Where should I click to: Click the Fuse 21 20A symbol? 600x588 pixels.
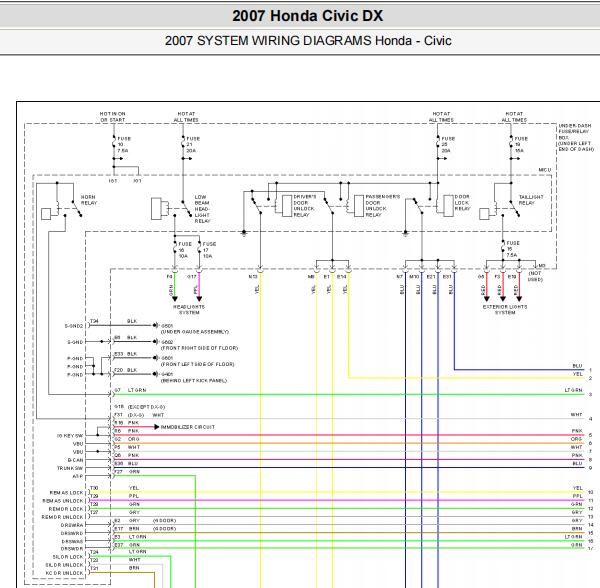[x=191, y=144]
